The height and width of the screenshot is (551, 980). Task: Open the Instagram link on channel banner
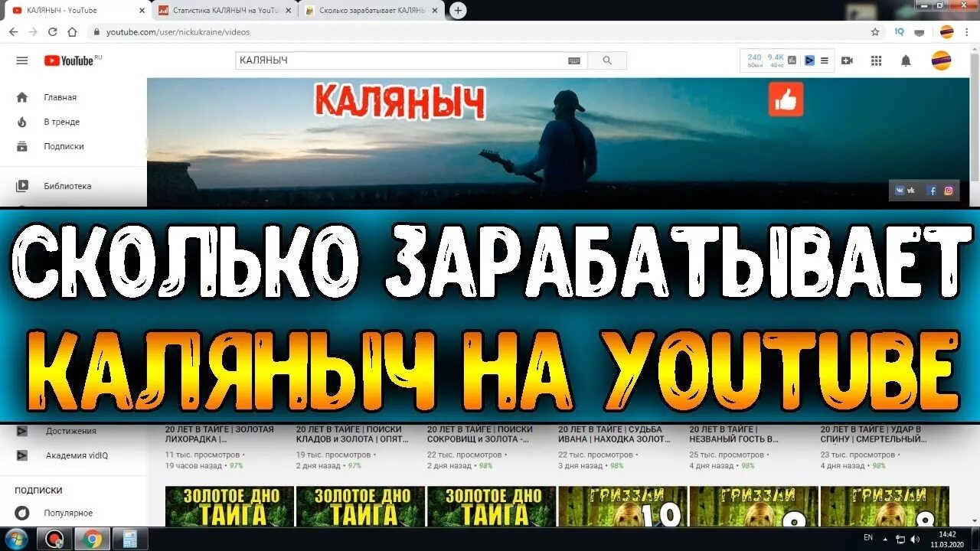(x=949, y=191)
